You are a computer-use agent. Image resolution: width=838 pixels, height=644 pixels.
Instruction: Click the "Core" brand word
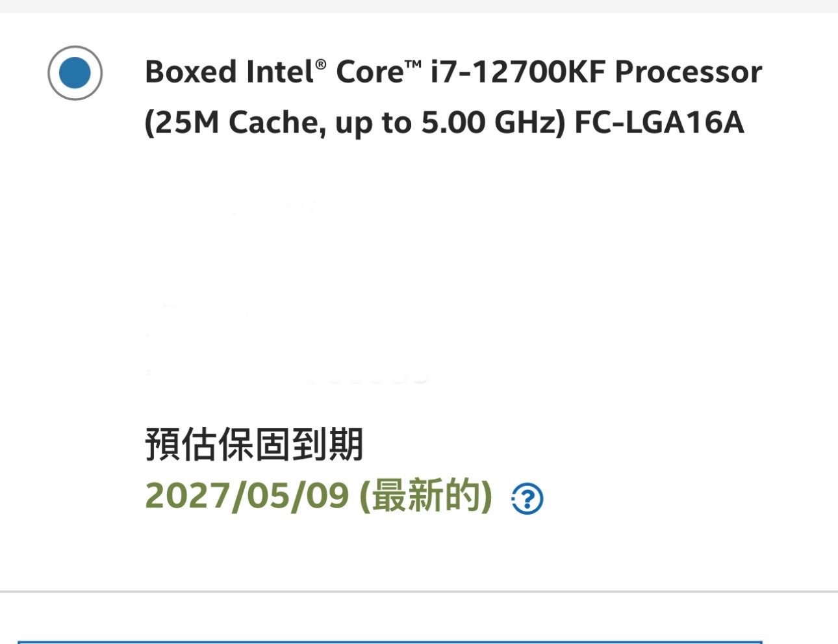pos(370,71)
